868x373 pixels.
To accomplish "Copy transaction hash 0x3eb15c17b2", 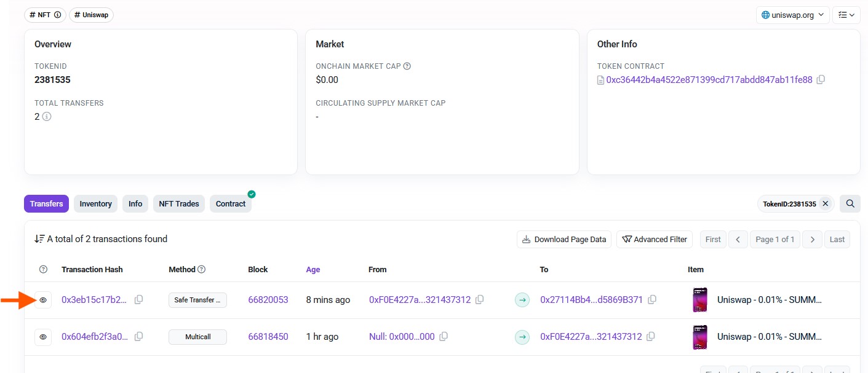I will click(x=139, y=300).
